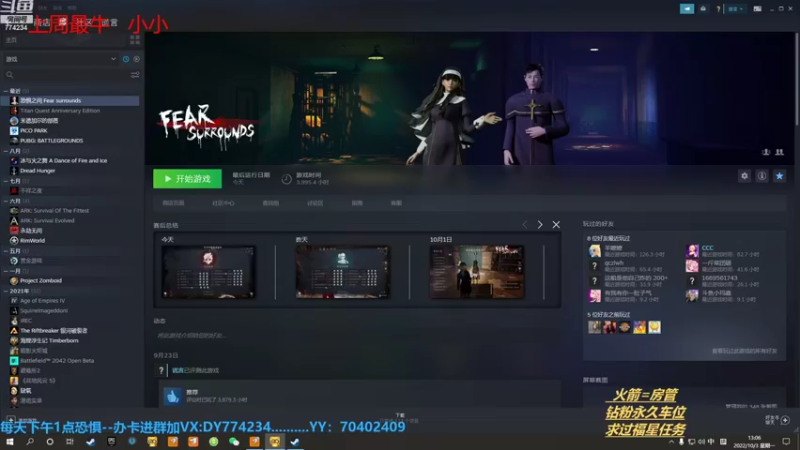Open the 商店页面 store page tab
Image resolution: width=800 pixels, height=450 pixels.
point(173,203)
